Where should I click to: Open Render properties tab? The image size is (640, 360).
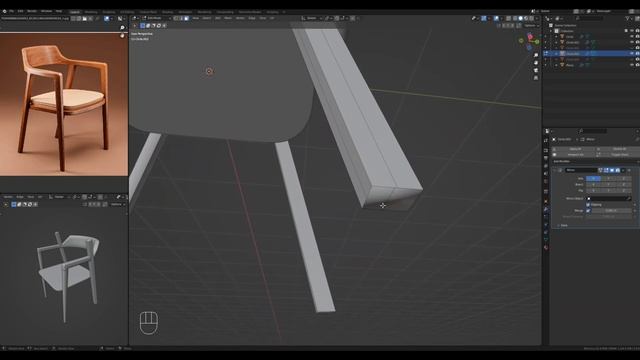[x=546, y=150]
